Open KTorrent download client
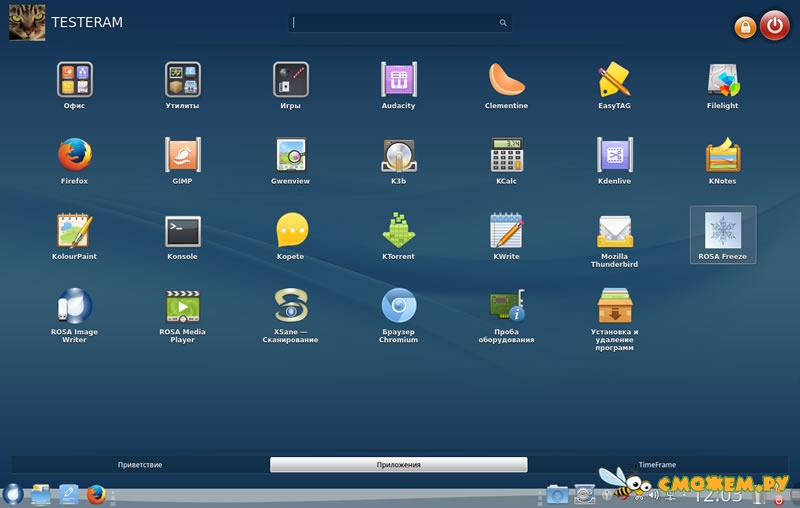Screen dimensions: 800x508 point(398,236)
